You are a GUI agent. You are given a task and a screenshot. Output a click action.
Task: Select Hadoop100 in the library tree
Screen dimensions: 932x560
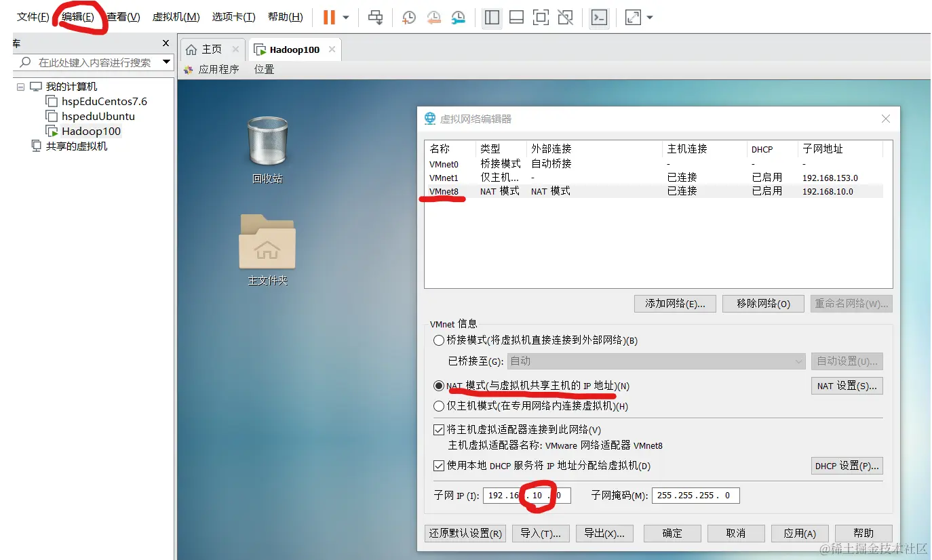click(x=91, y=132)
